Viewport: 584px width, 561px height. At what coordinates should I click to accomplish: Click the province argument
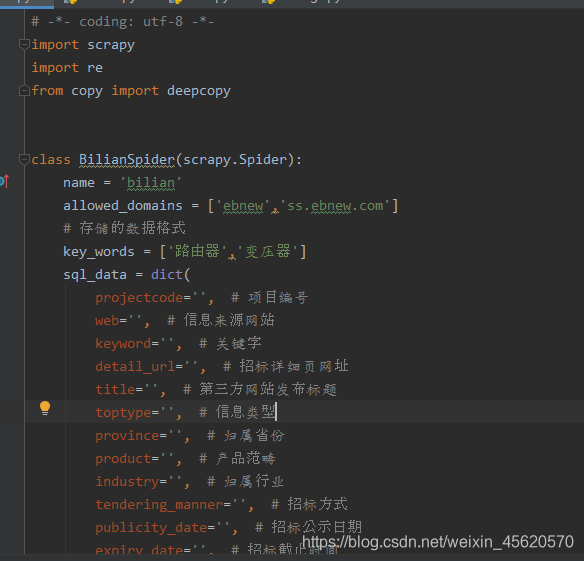click(x=127, y=436)
